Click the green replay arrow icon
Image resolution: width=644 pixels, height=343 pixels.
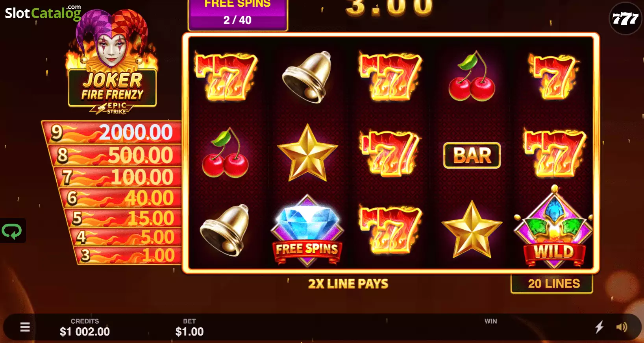coord(12,231)
